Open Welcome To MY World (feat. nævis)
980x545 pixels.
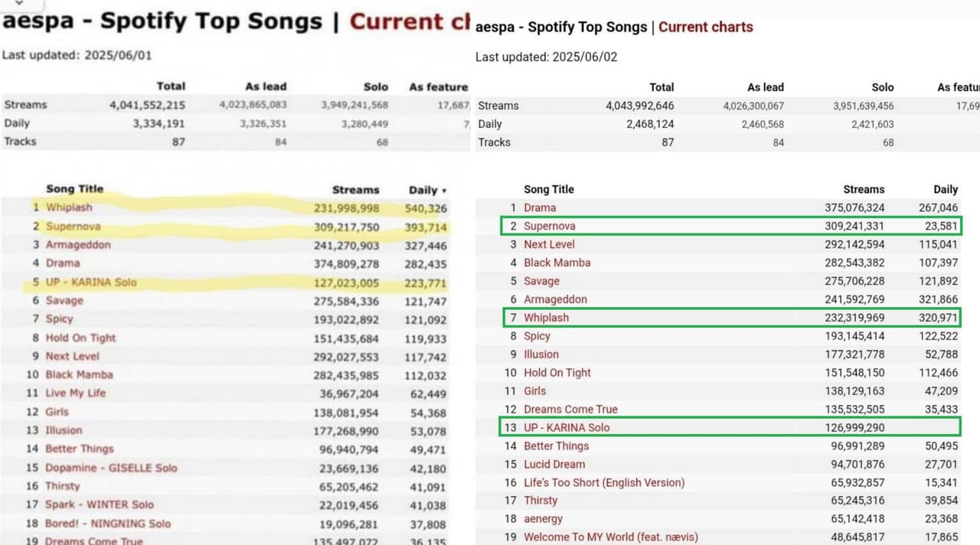(x=611, y=537)
